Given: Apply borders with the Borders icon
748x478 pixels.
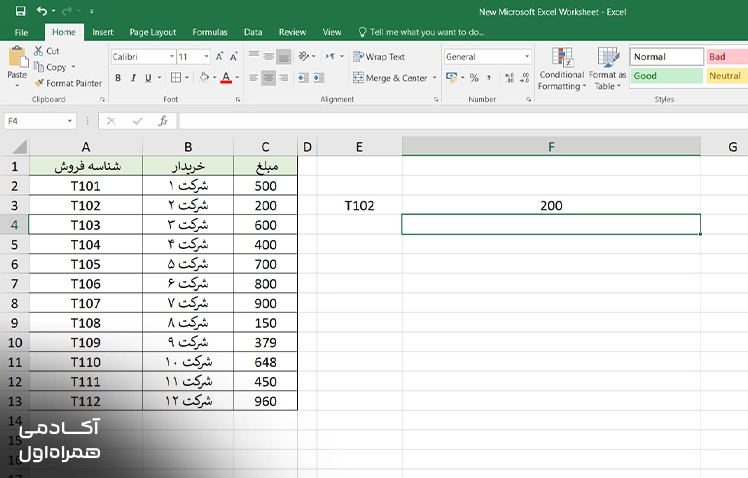Looking at the screenshot, I should tap(176, 77).
